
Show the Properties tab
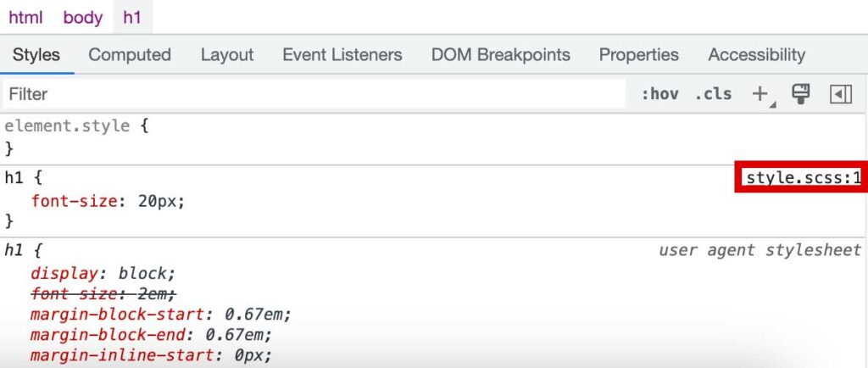click(x=638, y=55)
